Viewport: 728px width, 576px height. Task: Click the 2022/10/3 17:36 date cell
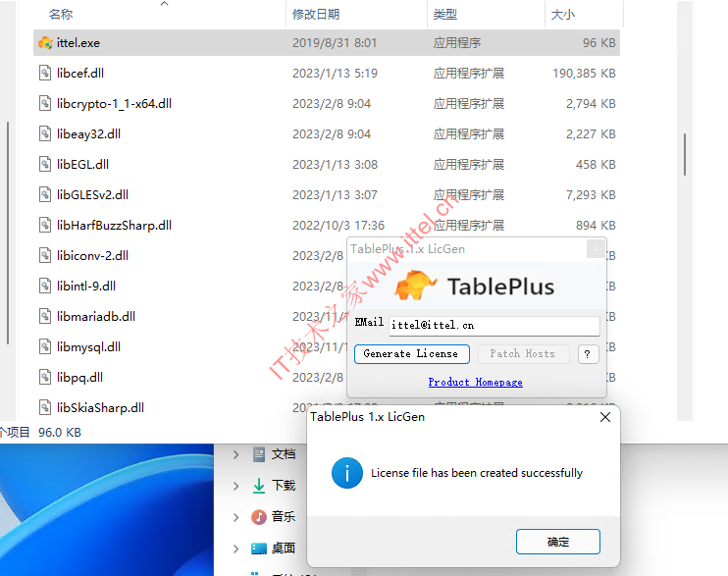[338, 226]
